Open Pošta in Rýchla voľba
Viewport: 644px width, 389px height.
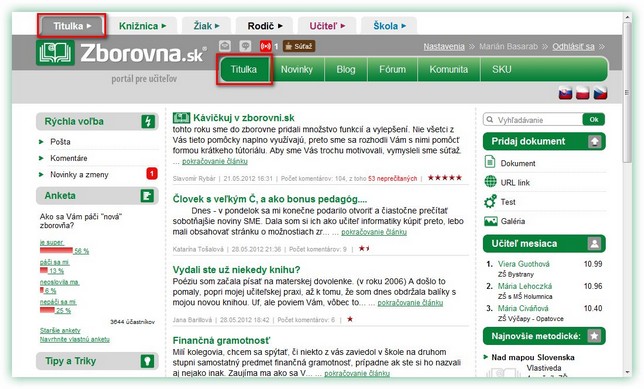pos(60,142)
